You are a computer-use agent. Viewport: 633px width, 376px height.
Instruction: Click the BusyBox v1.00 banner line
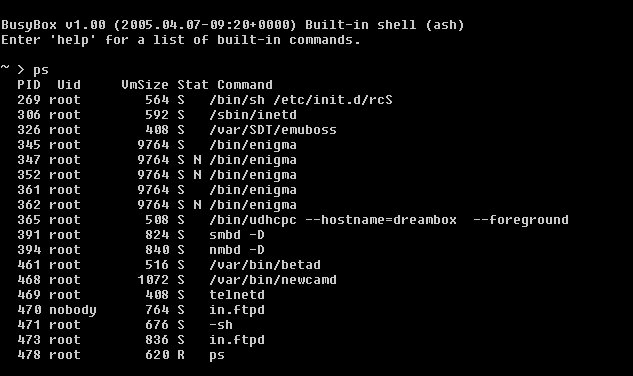pos(233,25)
